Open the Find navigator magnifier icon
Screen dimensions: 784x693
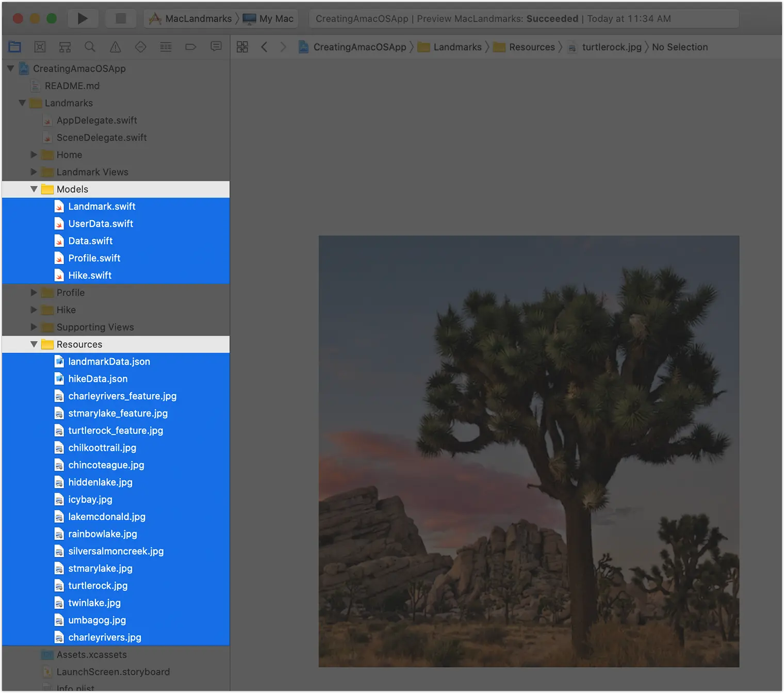pos(90,47)
